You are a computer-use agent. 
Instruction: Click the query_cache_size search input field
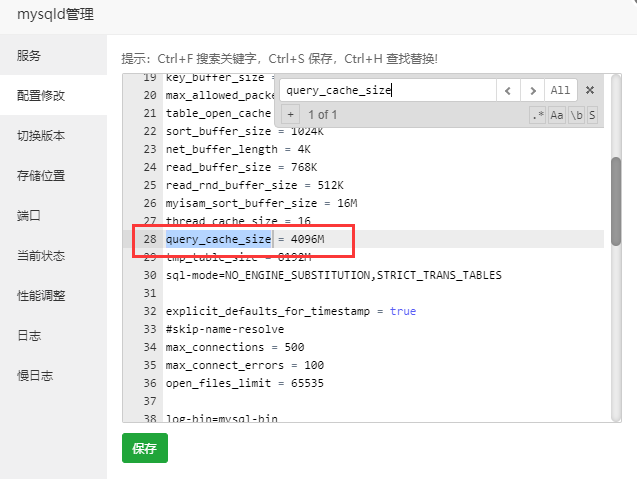pyautogui.click(x=388, y=90)
